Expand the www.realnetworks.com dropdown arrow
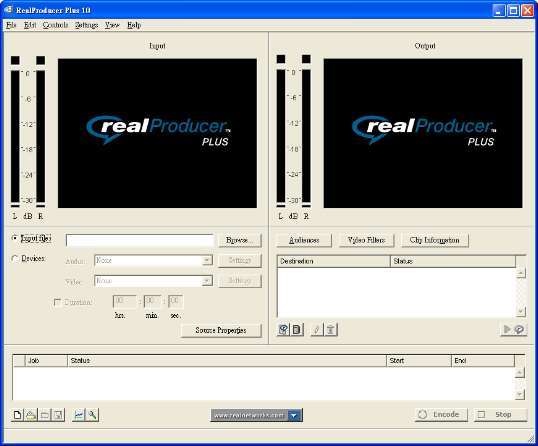The image size is (538, 446). (294, 415)
